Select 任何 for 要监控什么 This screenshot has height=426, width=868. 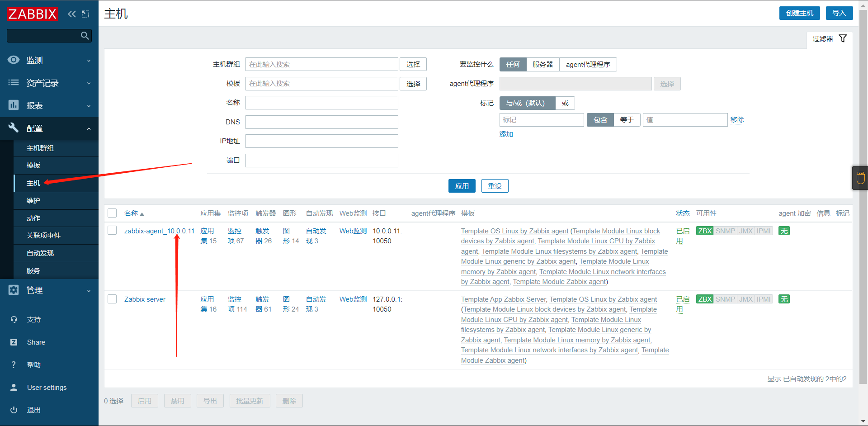513,65
